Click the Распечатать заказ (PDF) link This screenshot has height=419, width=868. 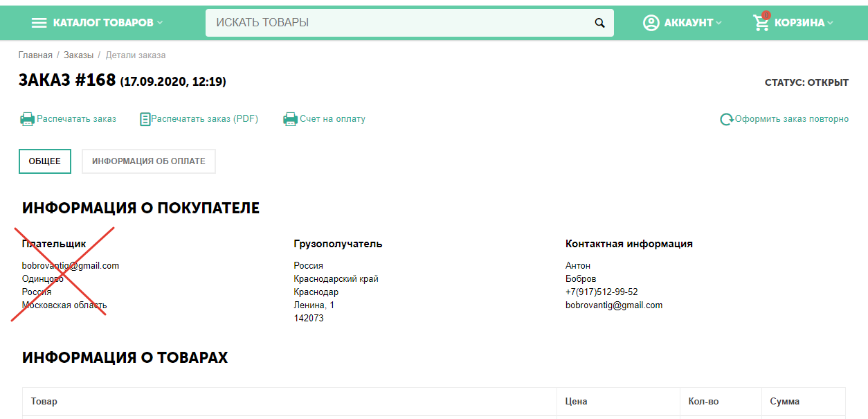[x=205, y=119]
